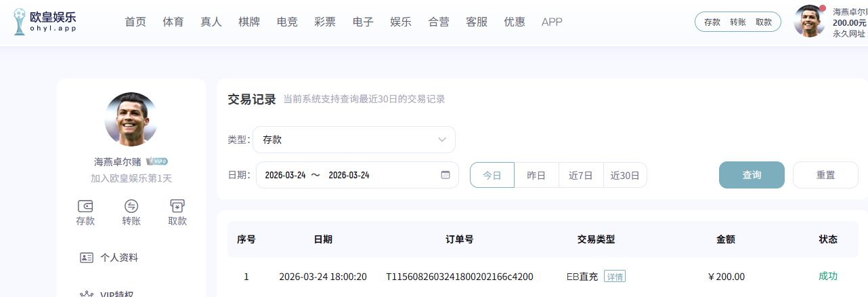This screenshot has width=868, height=297.
Task: Click username 海燕卓尔赌 in sidebar
Action: (118, 162)
